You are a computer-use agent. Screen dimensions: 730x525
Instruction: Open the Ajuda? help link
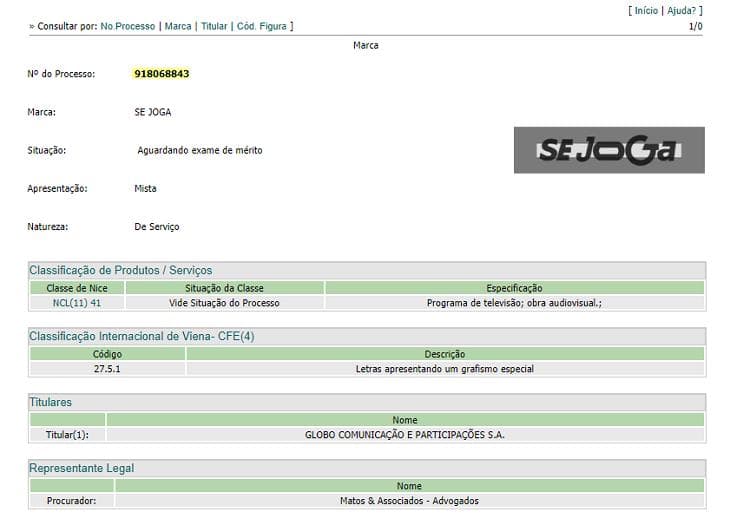681,11
